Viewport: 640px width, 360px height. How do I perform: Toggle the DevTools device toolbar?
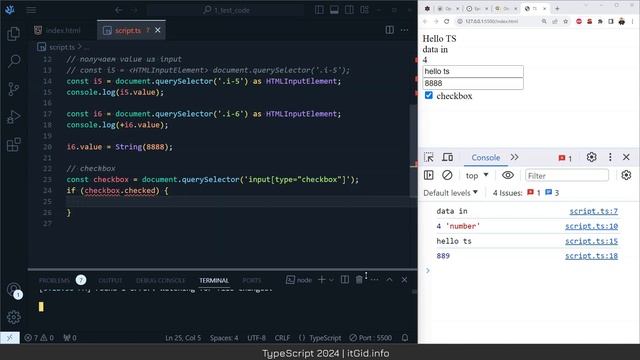click(x=448, y=157)
